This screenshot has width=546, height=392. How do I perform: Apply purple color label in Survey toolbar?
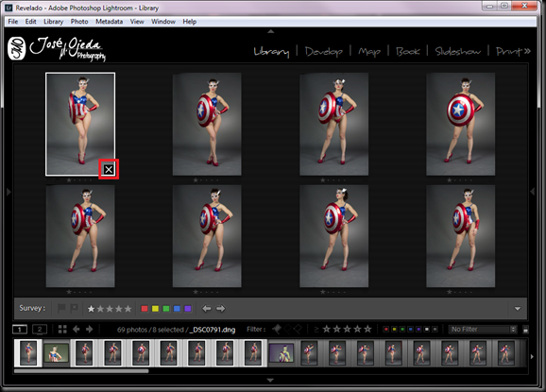[188, 309]
